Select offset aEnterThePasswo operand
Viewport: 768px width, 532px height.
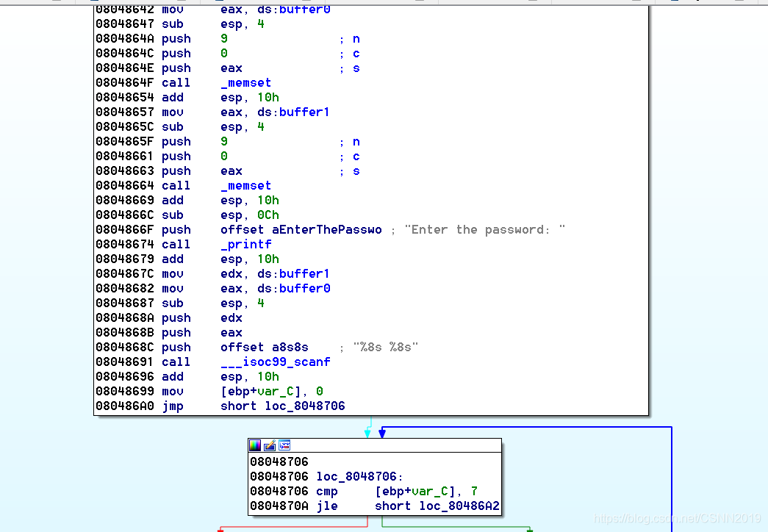[x=301, y=230]
